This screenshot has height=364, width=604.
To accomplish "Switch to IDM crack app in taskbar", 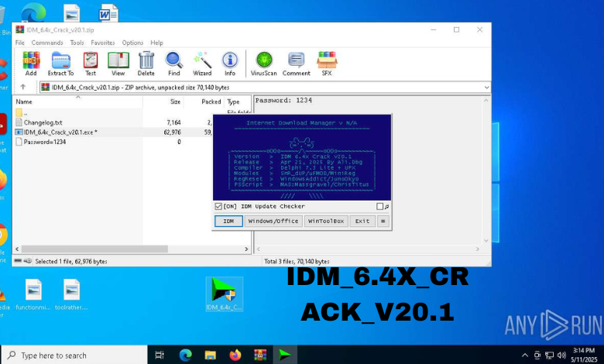I will coord(285,355).
